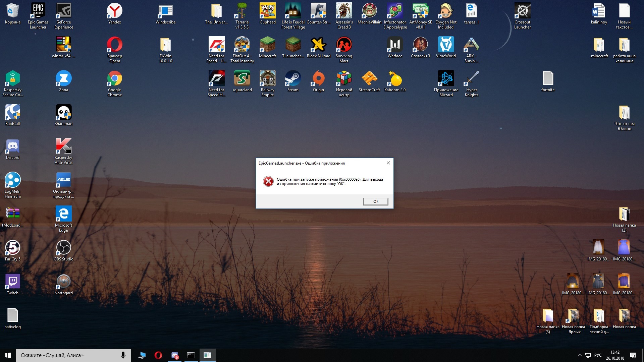Select the "Подборка лекций" folder
This screenshot has width=644, height=362.
(599, 320)
